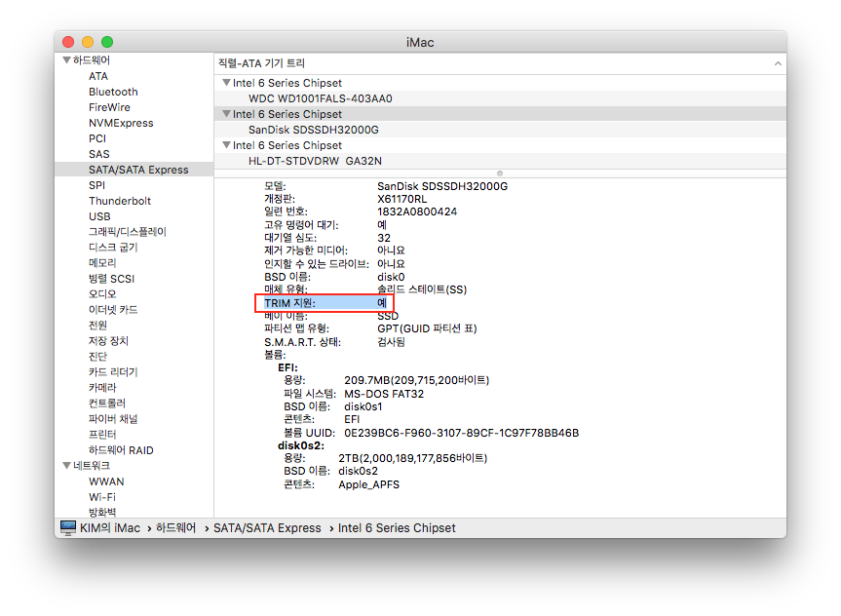Select 방화벽 under 네트워크
The image size is (841, 616).
tap(102, 512)
